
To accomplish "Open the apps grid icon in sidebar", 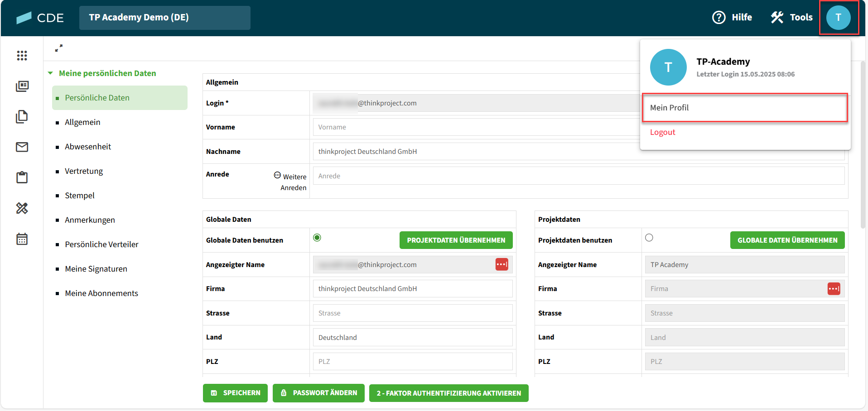I will tap(22, 56).
